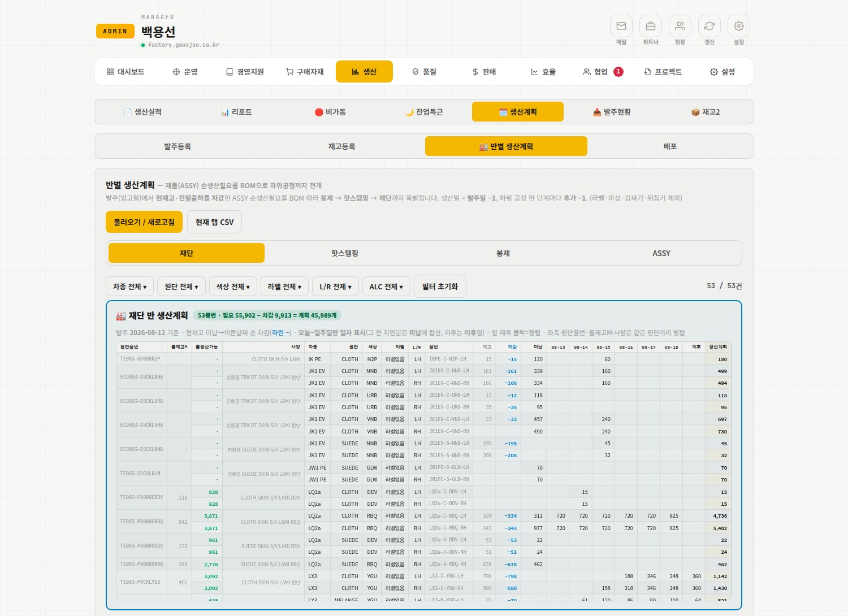Export with the 현재 탭 CSV button
Image resolution: width=848 pixels, height=616 pixels.
coord(214,222)
